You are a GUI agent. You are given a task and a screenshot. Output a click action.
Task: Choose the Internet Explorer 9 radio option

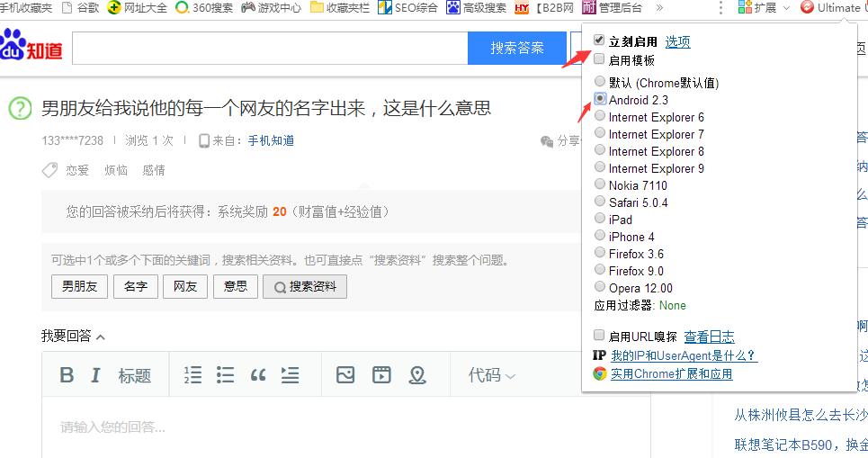(600, 168)
